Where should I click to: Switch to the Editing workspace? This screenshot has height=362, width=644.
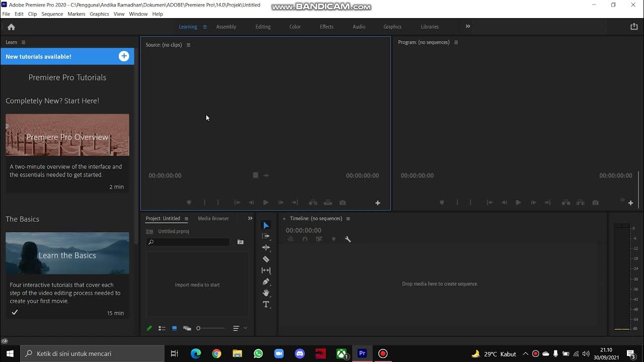(x=263, y=27)
